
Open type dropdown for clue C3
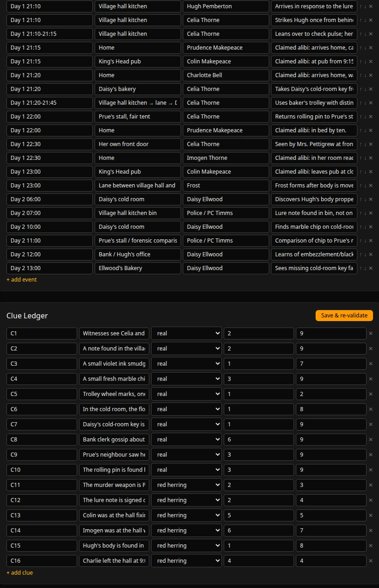[187, 364]
